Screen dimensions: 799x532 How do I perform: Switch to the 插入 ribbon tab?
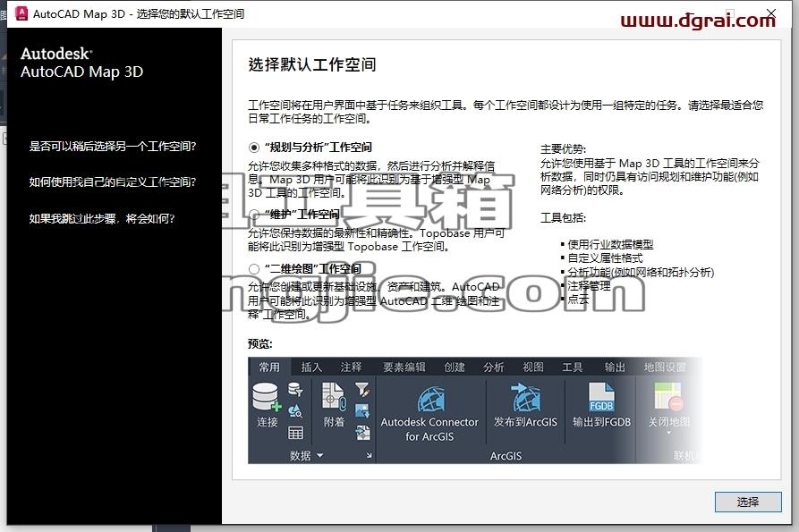point(311,367)
